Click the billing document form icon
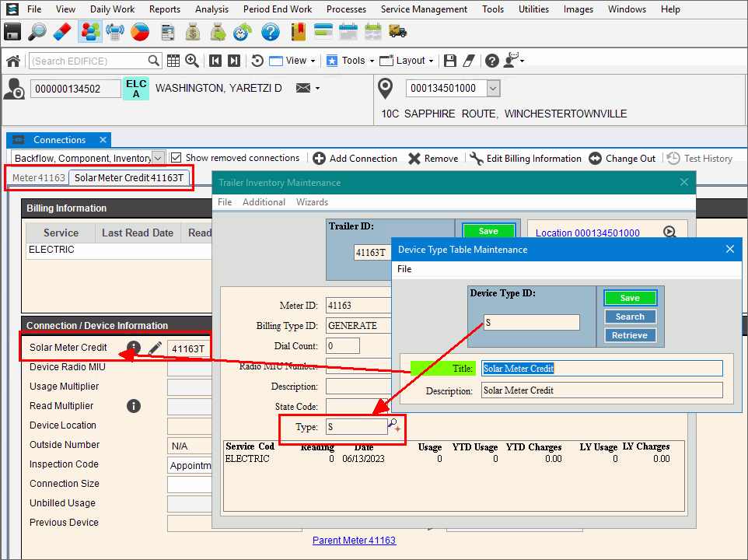 pos(167,33)
